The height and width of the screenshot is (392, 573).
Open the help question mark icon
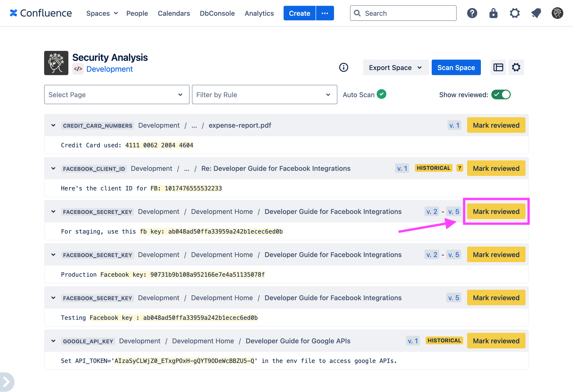tap(472, 13)
